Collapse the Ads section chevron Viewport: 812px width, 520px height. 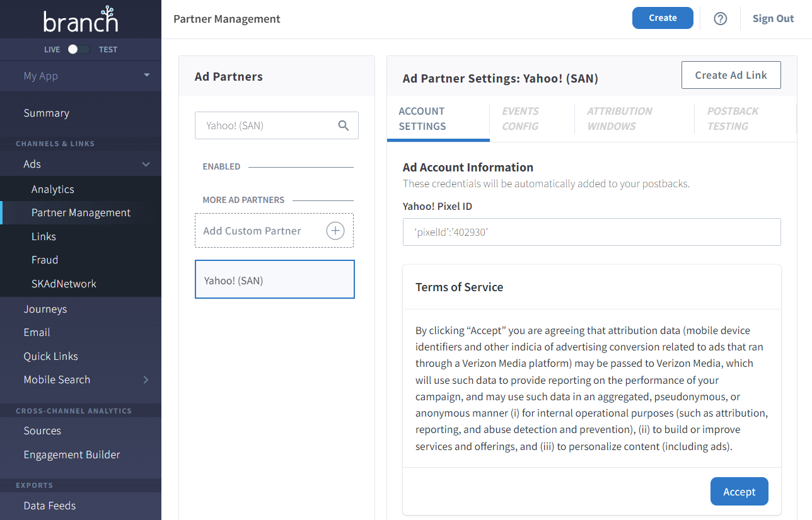coord(146,164)
